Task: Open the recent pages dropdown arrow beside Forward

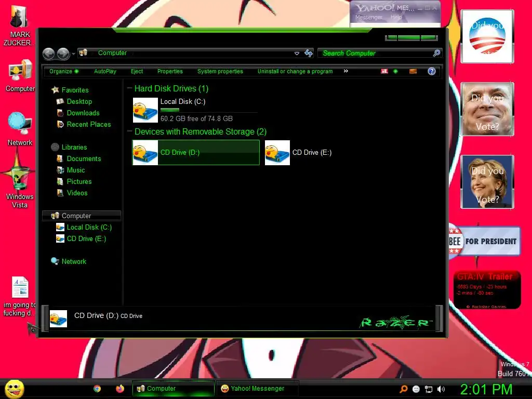Action: point(73,54)
